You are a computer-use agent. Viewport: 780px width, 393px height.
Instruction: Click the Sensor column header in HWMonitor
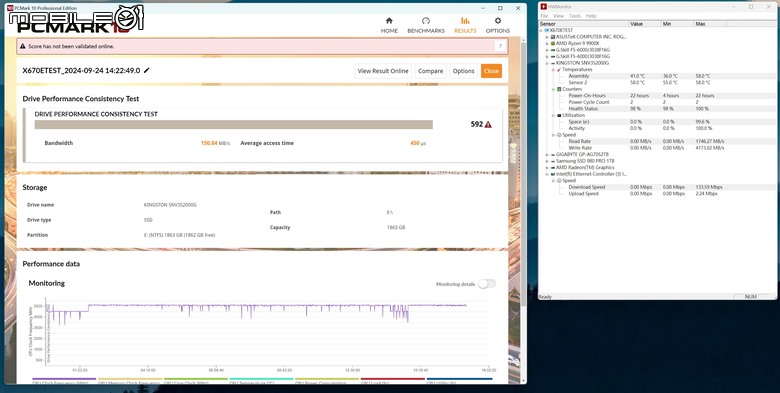[x=584, y=24]
